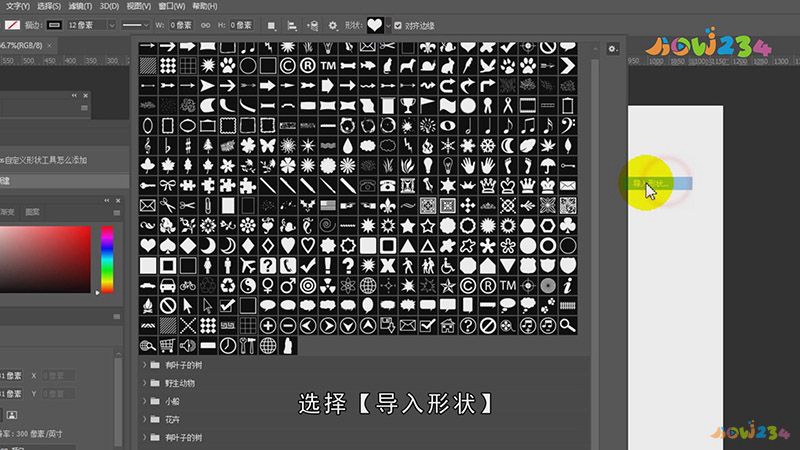800x450 pixels.
Task: Choose the airplane shape
Action: [248, 265]
